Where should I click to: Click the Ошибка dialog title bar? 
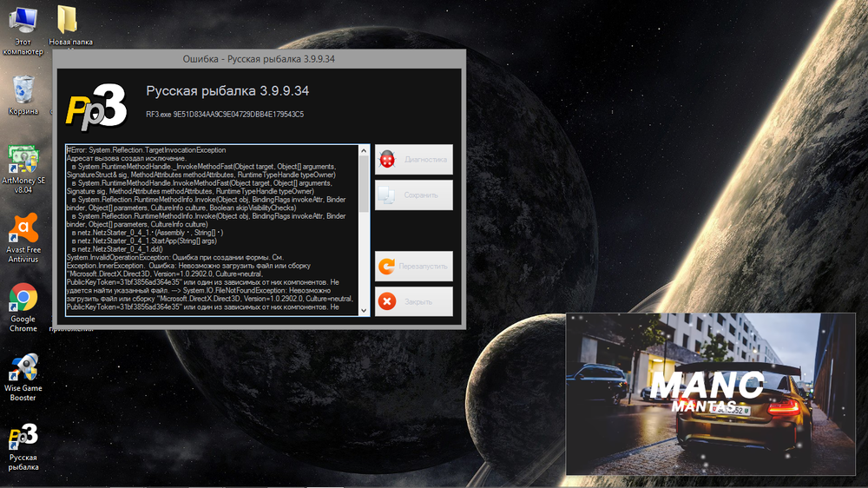coord(259,59)
